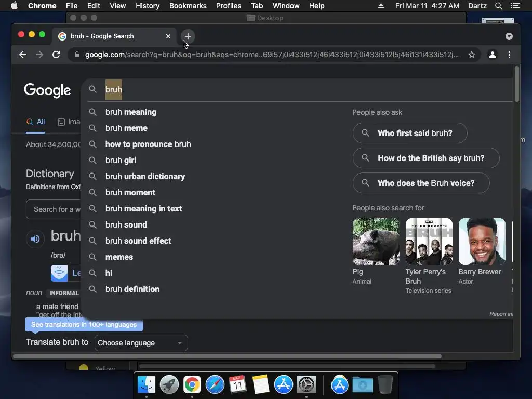This screenshot has height=399, width=532.
Task: Expand the tab search dropdown arrow
Action: point(509,36)
